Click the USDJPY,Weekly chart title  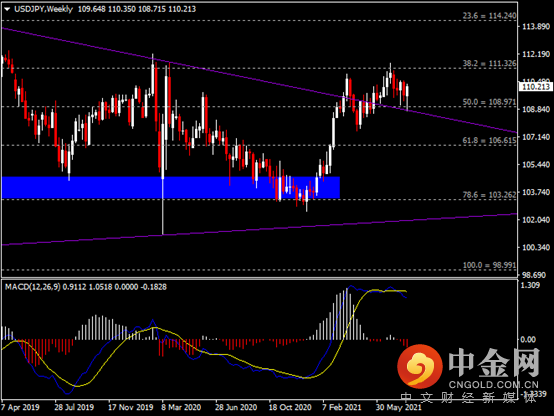click(x=43, y=9)
